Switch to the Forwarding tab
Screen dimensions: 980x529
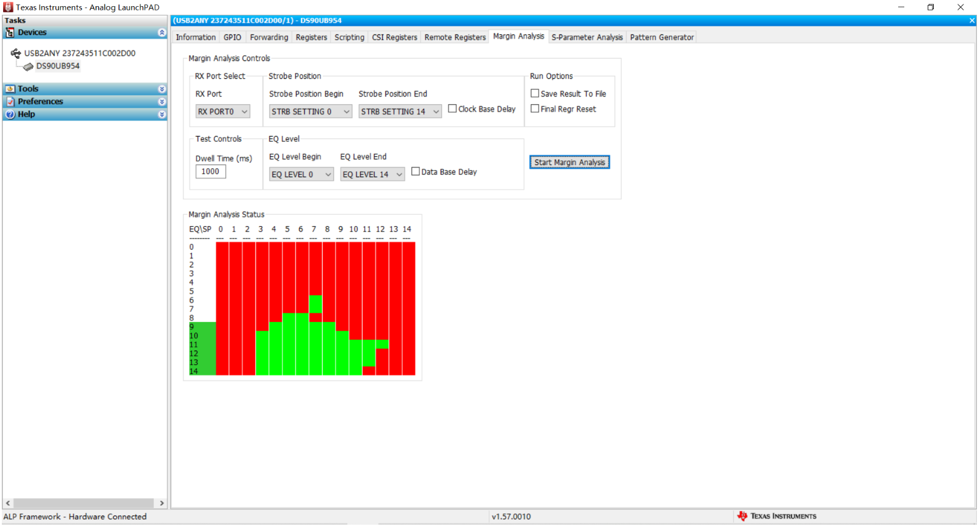(269, 38)
